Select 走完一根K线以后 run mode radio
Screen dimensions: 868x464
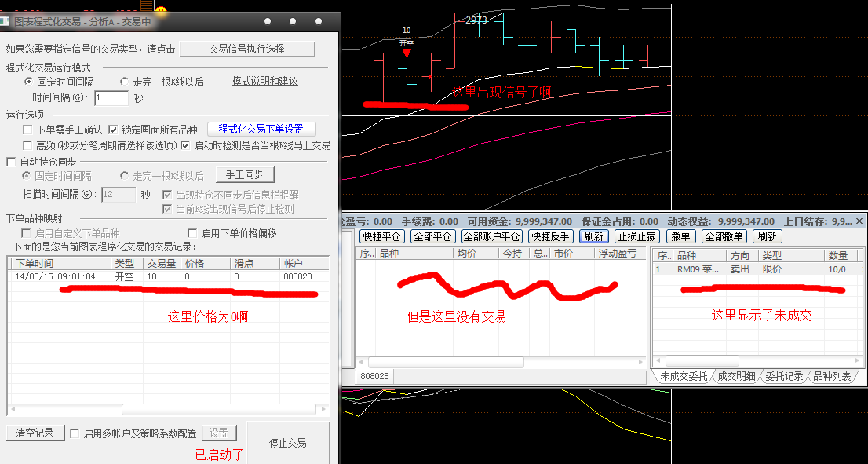(x=125, y=82)
